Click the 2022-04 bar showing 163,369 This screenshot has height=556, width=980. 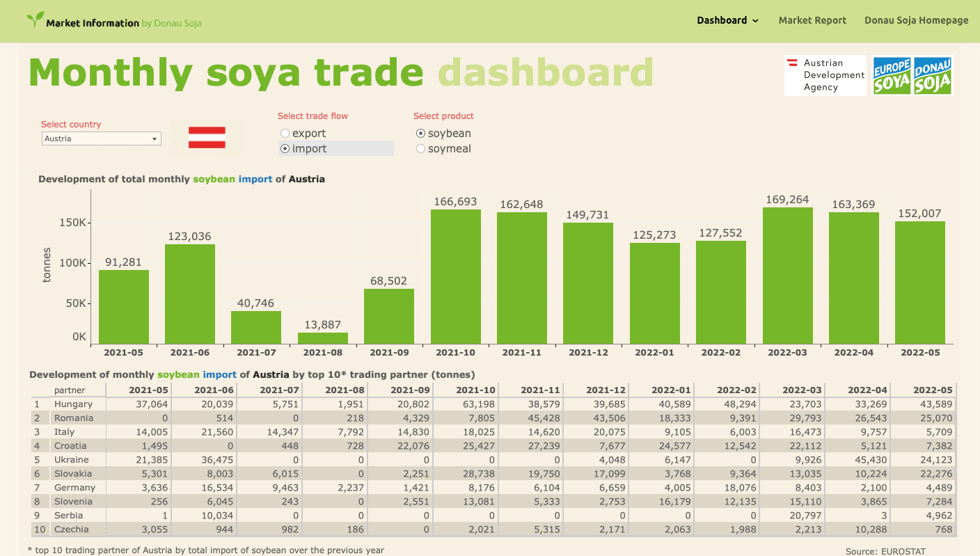(854, 278)
